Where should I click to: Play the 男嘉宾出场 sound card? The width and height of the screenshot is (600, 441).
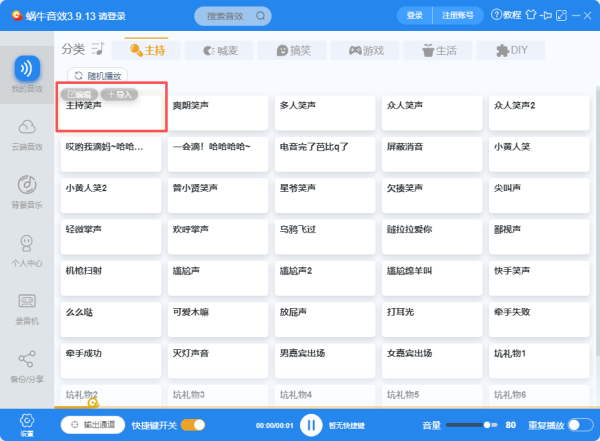[x=325, y=361]
